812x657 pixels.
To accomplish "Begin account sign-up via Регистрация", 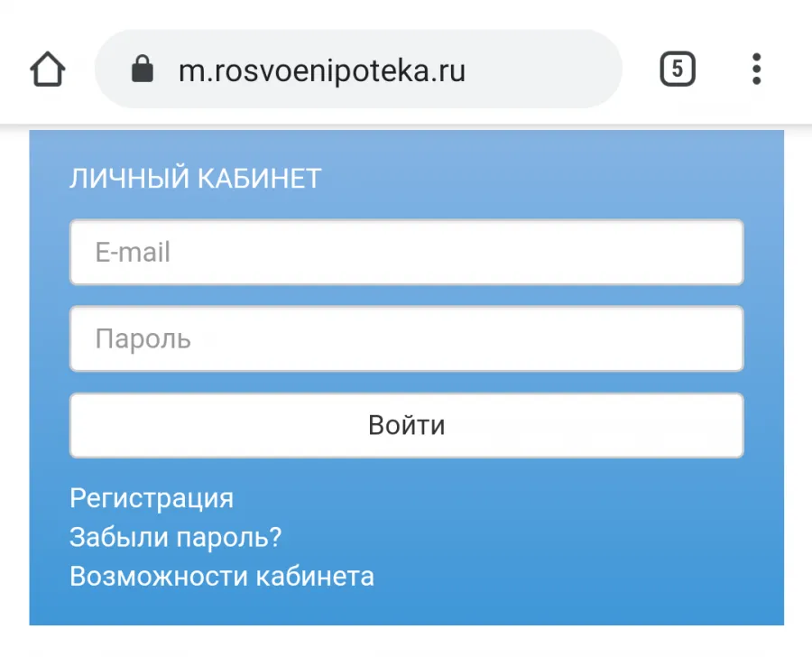I will tap(152, 498).
